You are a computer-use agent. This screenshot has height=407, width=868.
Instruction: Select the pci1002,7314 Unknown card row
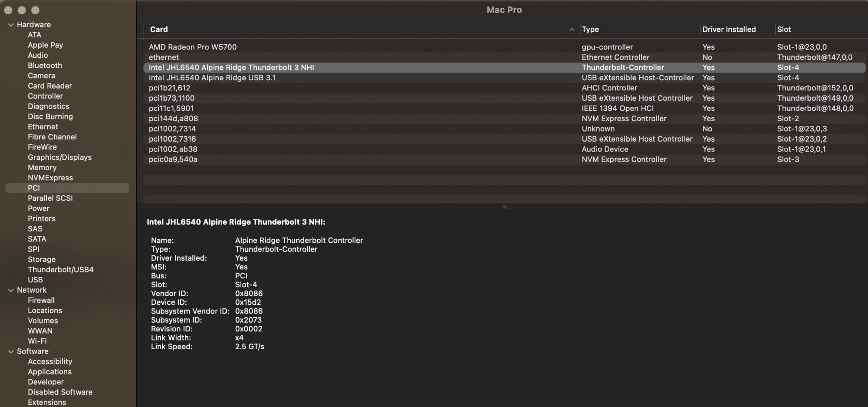(x=504, y=129)
